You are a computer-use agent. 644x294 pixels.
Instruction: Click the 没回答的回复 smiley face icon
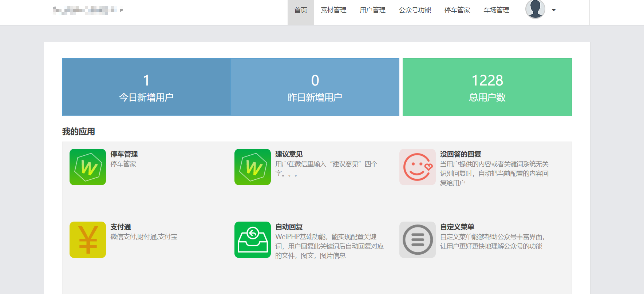point(418,167)
